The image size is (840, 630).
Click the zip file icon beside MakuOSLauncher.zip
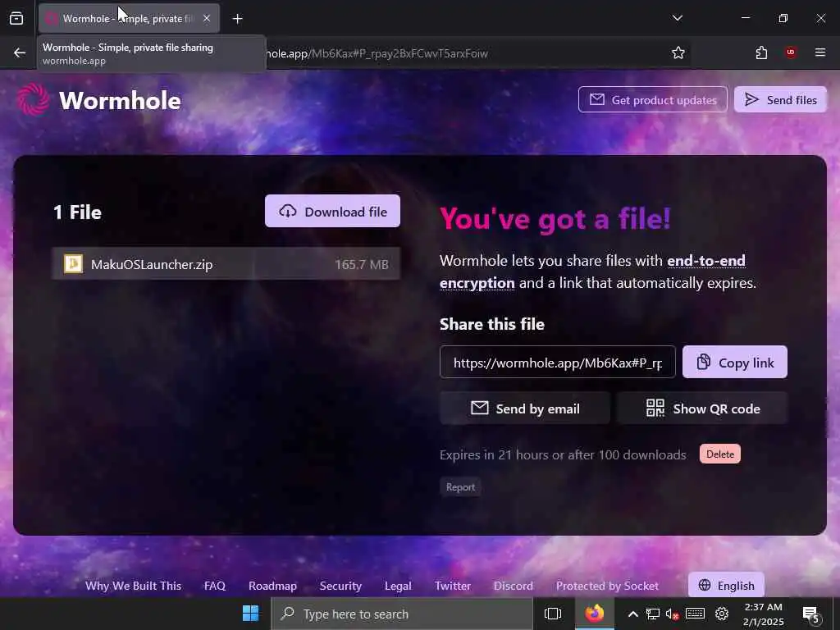[x=73, y=263]
